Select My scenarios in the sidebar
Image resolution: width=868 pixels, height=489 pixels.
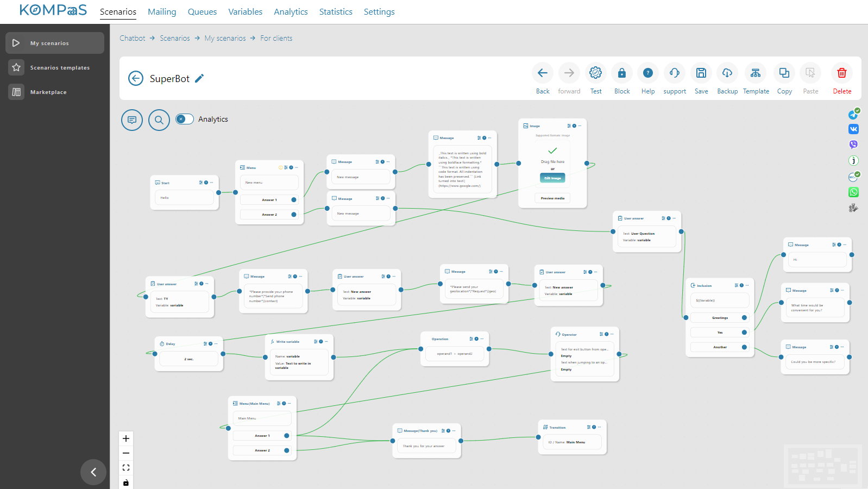[x=55, y=43]
